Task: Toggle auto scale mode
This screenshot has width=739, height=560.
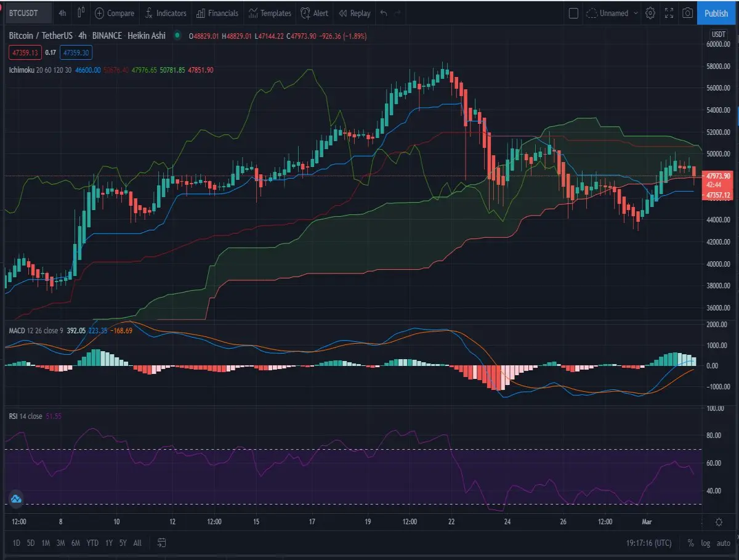Action: (724, 543)
